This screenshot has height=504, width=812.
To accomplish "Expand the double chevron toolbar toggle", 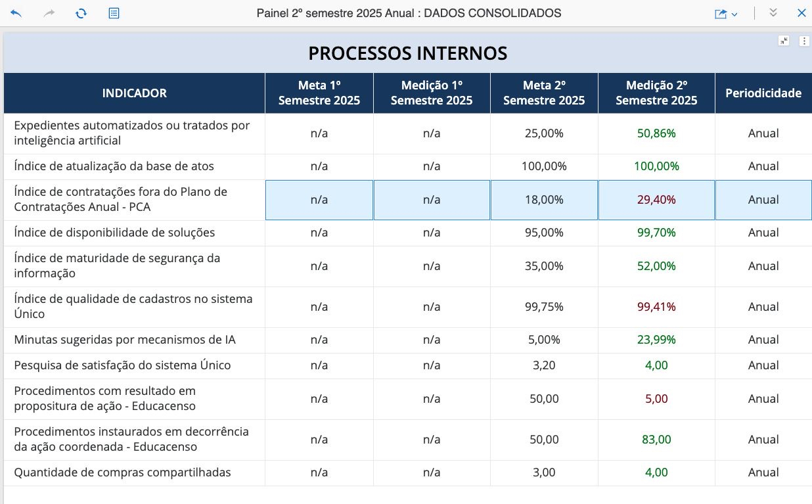I will [x=773, y=13].
